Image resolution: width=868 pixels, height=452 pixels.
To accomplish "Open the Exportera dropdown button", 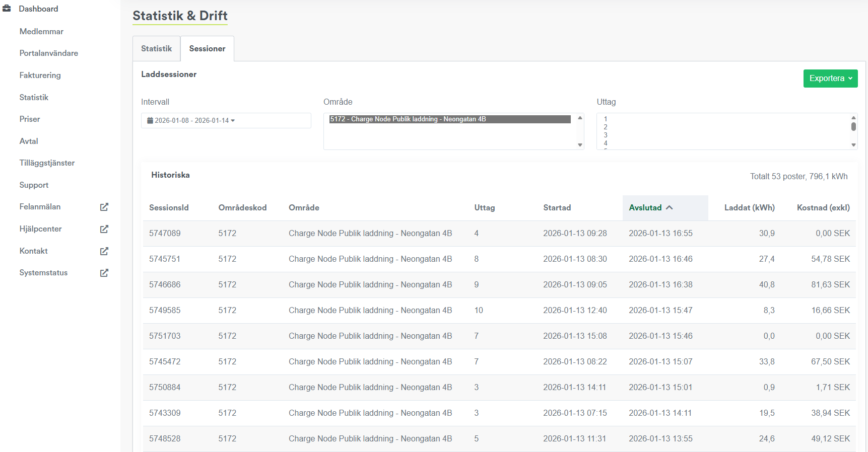I will coord(830,79).
